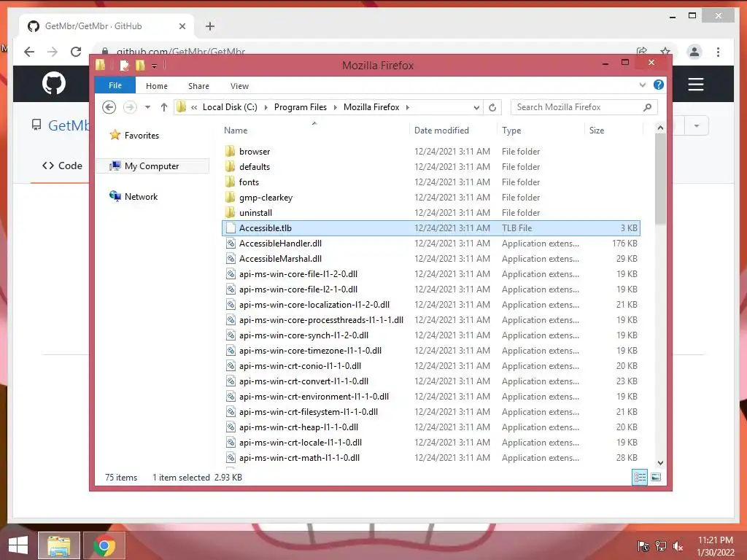Open the Customize Quick Access Toolbar dropdown

[155, 66]
